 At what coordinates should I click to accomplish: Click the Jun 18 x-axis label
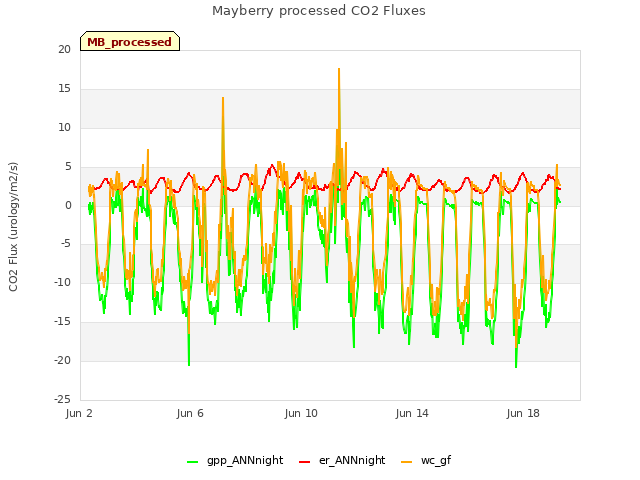point(523,413)
